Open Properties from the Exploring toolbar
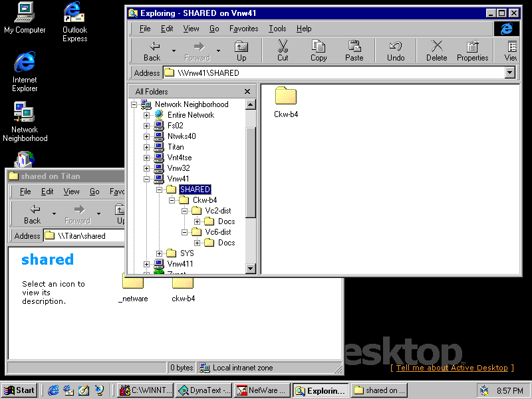 click(x=472, y=51)
